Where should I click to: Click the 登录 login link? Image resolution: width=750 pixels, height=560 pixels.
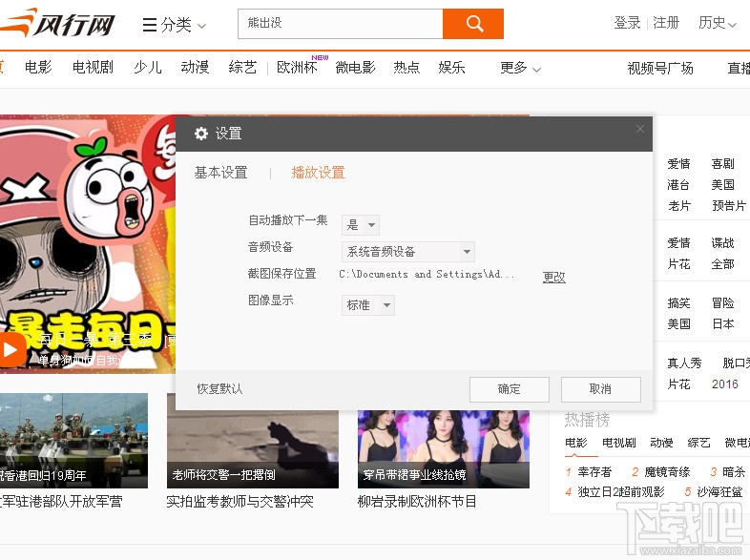[x=627, y=23]
